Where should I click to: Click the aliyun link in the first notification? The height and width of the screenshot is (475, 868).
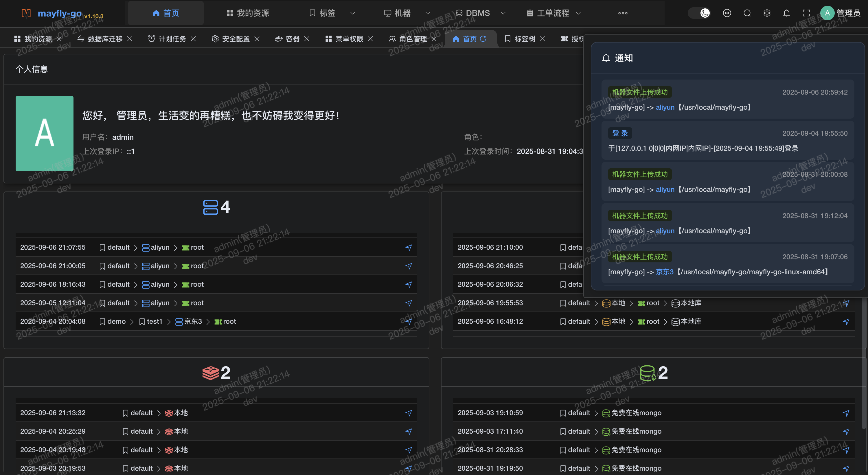(665, 107)
